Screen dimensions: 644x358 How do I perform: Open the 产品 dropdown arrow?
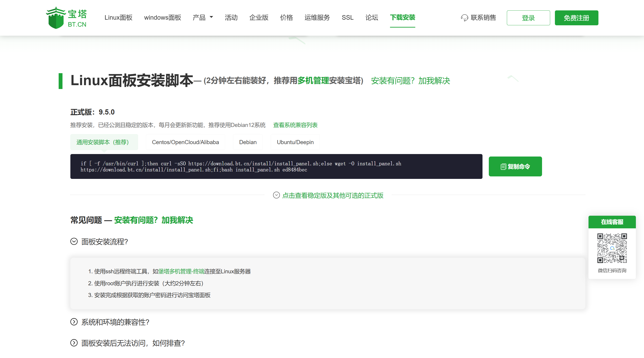point(211,17)
